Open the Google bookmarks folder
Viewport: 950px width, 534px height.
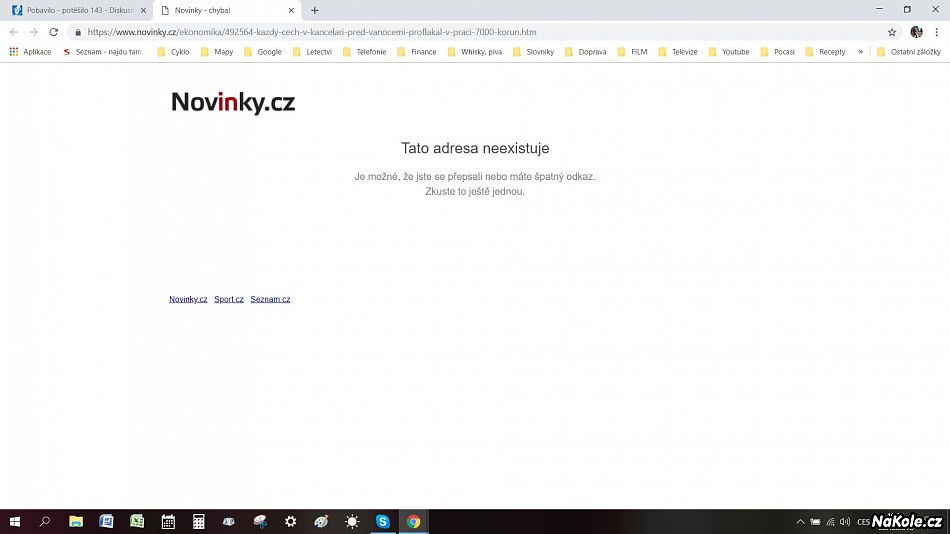(x=262, y=52)
